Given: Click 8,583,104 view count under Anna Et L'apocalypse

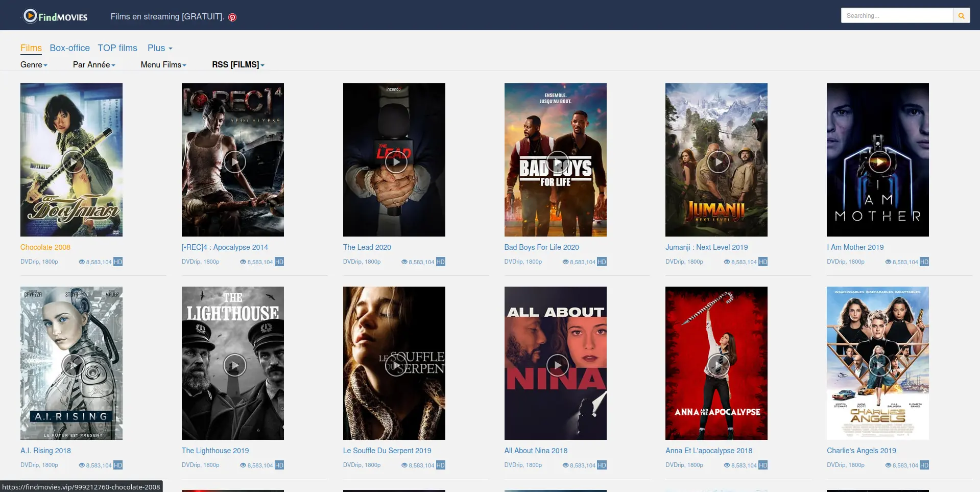Looking at the screenshot, I should click(x=744, y=465).
